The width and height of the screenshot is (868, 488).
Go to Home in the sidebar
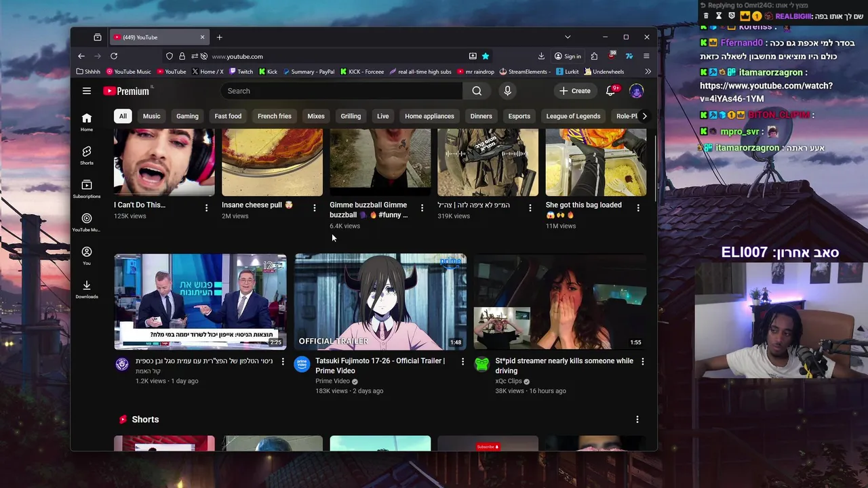coord(87,122)
